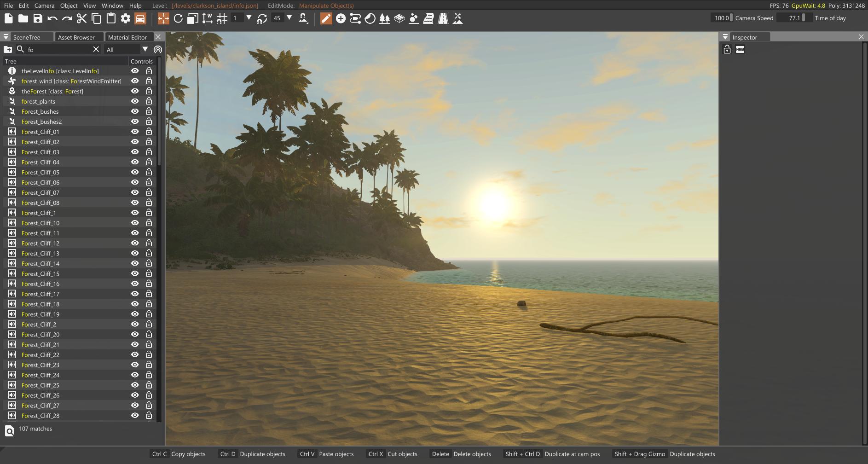This screenshot has height=464, width=868.
Task: Open grid snap size dropdown
Action: pyautogui.click(x=249, y=17)
